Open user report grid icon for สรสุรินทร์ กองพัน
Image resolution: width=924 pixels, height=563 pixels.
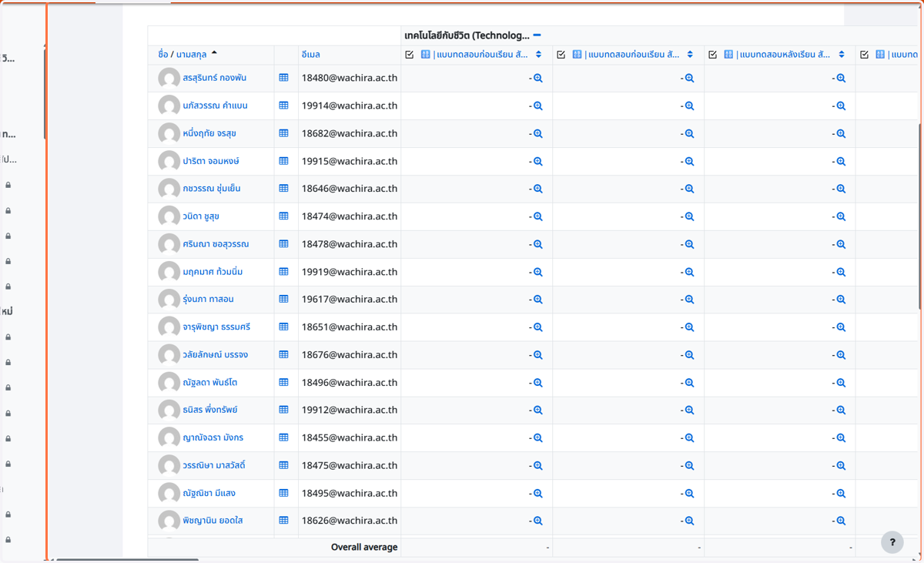coord(283,78)
